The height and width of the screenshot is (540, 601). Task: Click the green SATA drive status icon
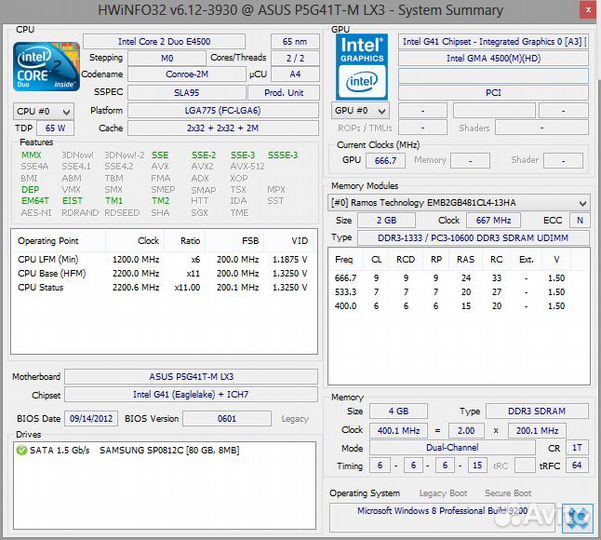coord(22,450)
